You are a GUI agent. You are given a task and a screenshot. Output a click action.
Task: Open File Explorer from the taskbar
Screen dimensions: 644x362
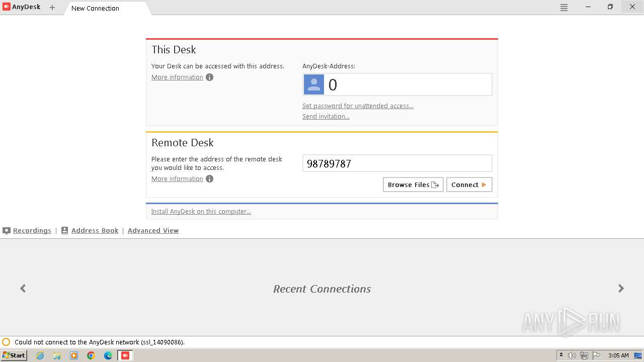(57, 355)
